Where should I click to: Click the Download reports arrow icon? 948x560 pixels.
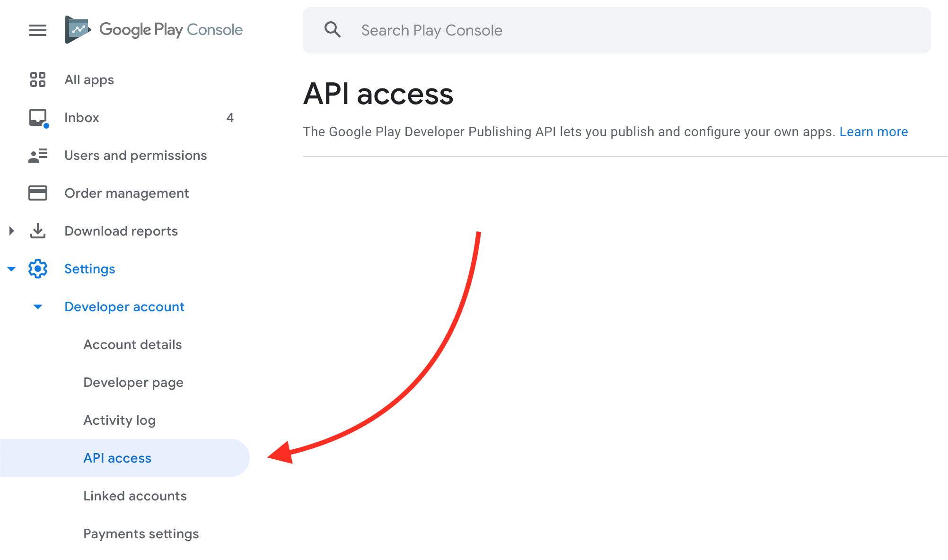tap(38, 231)
